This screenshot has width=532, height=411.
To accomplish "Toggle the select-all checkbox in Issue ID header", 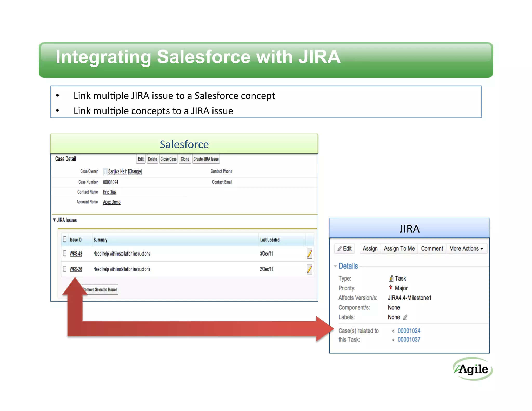I will point(65,240).
